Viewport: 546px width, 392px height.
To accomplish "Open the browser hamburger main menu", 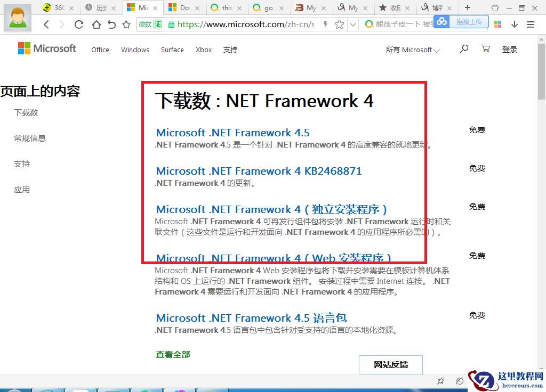I will click(531, 24).
